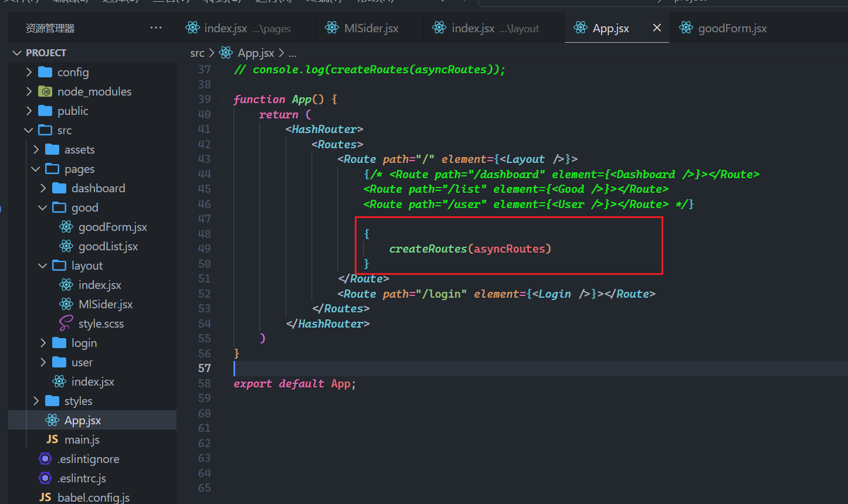848x504 pixels.
Task: Expand the node_modules folder chevron
Action: (29, 91)
